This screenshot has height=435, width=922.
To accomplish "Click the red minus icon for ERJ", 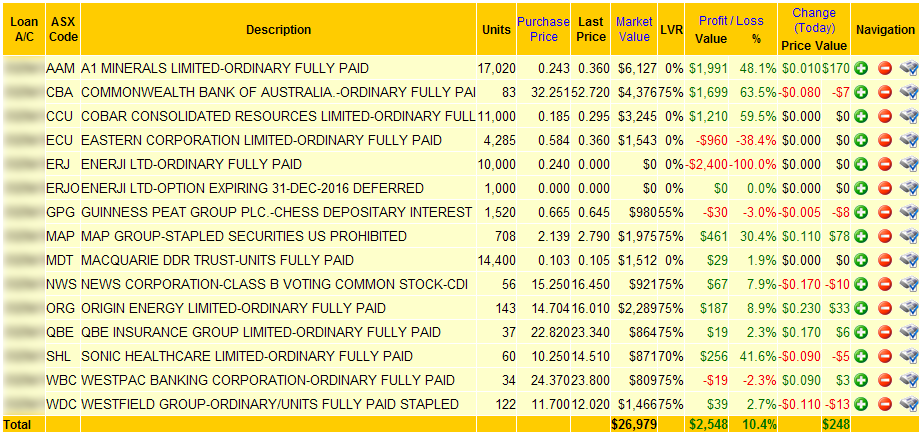I will tap(885, 165).
